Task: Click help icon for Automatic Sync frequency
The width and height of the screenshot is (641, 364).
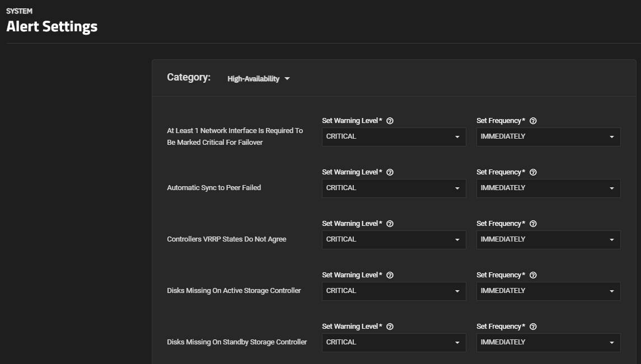Action: click(533, 172)
